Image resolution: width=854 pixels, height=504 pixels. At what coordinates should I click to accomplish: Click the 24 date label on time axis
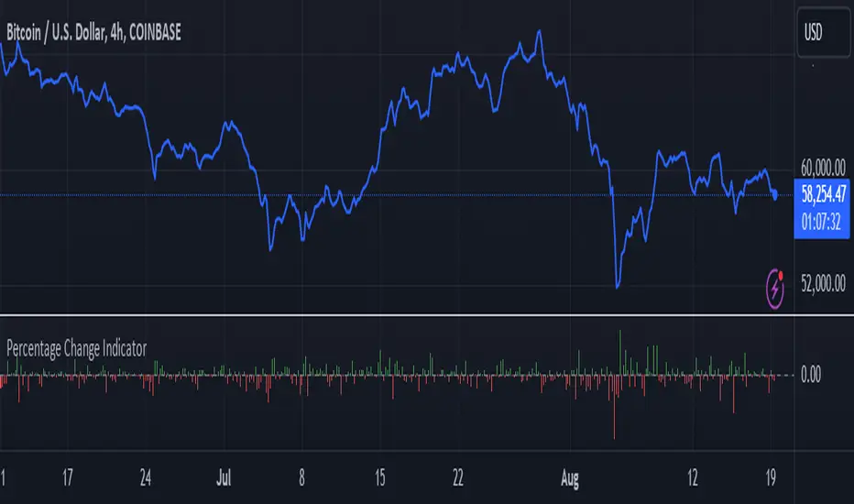click(145, 477)
